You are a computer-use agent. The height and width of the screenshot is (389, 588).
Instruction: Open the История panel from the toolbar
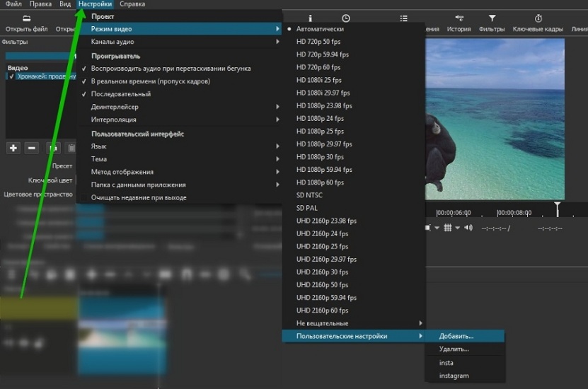point(459,18)
